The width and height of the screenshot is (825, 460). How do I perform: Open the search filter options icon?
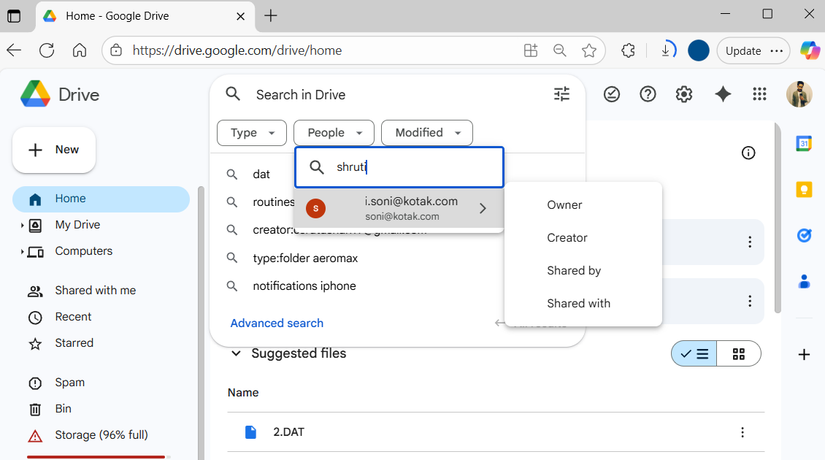561,94
